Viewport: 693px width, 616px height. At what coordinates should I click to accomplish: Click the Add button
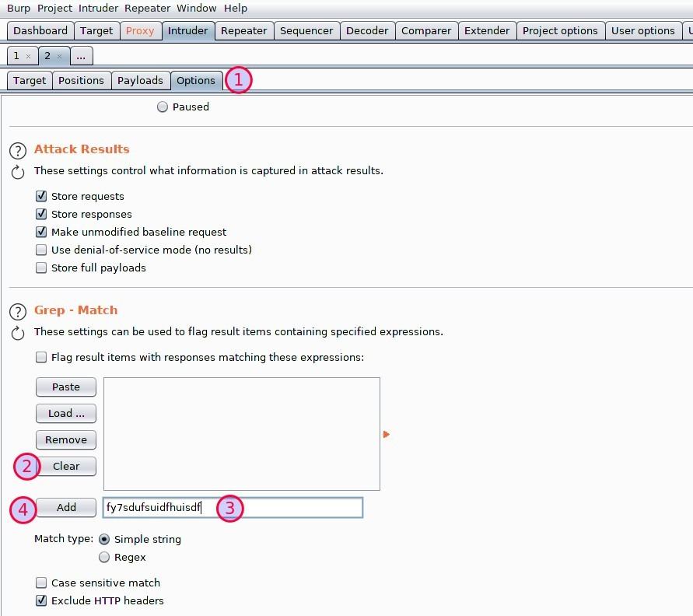tap(66, 508)
